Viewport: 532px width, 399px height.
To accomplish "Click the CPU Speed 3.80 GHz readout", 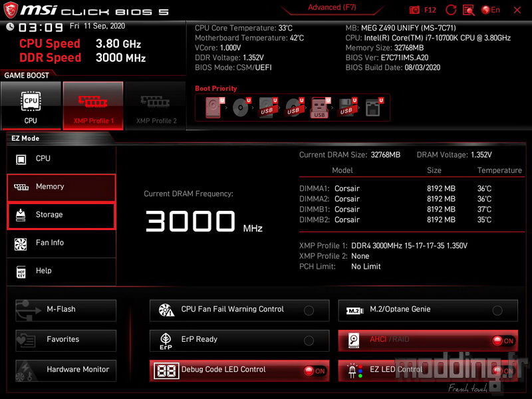I will click(x=80, y=44).
